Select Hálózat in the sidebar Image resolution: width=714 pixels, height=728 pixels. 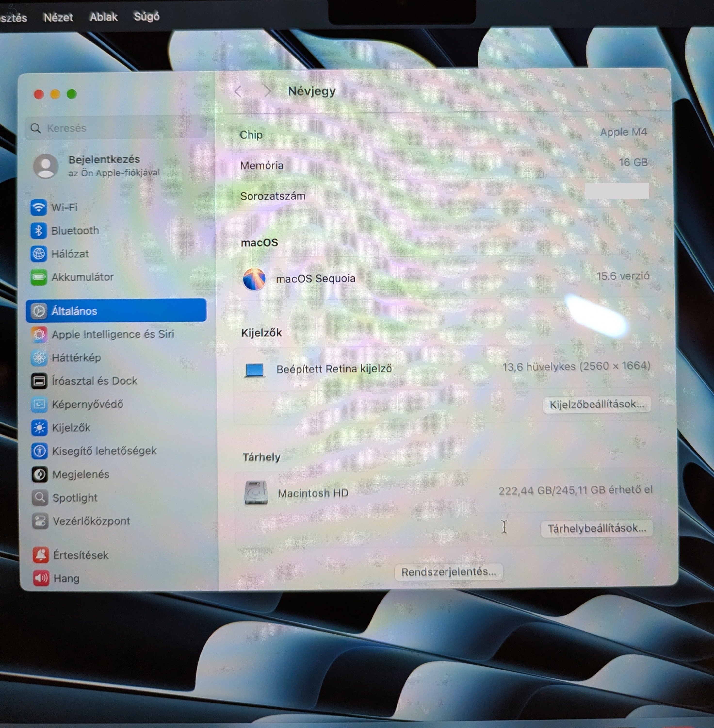pyautogui.click(x=70, y=254)
